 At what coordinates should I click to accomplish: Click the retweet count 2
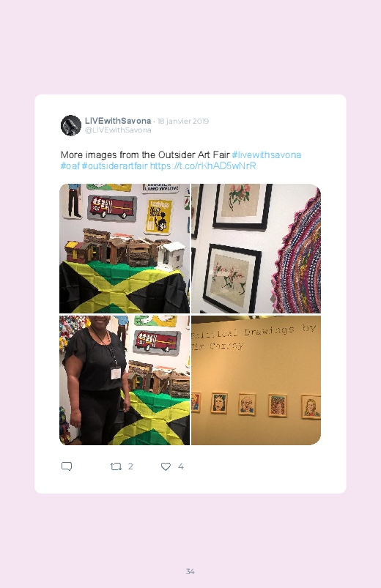coord(130,466)
